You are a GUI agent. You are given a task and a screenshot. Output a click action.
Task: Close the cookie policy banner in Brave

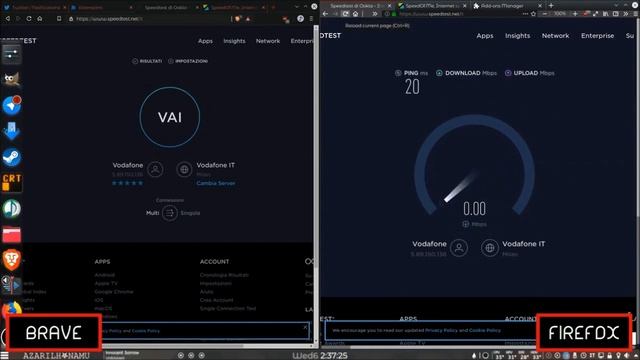305,327
